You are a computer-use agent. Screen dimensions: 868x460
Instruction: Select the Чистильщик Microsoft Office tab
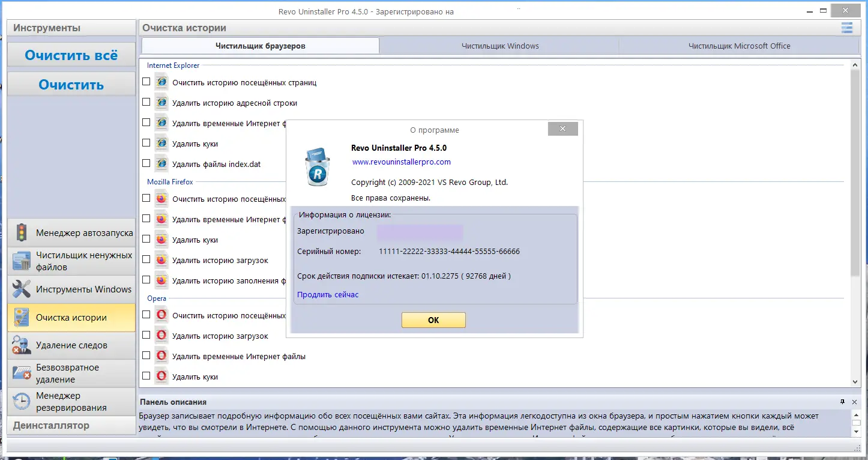pos(739,46)
